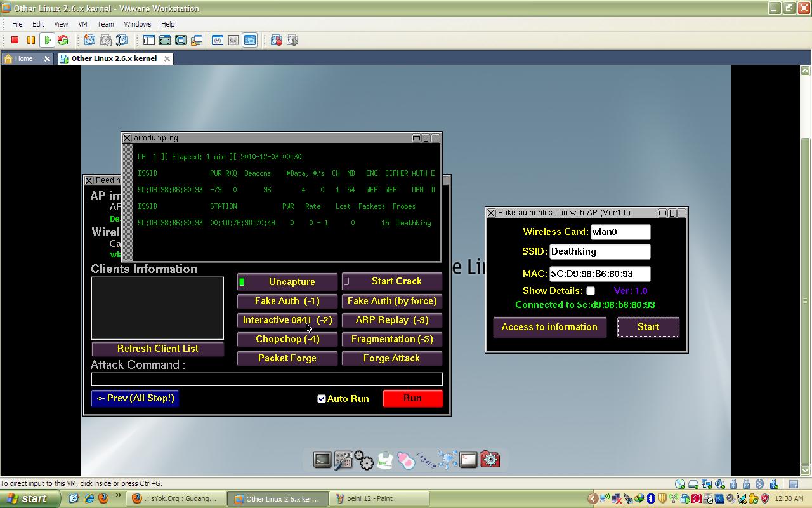
Task: Switch to the beini 12 - Paint taskbar window
Action: (380, 498)
